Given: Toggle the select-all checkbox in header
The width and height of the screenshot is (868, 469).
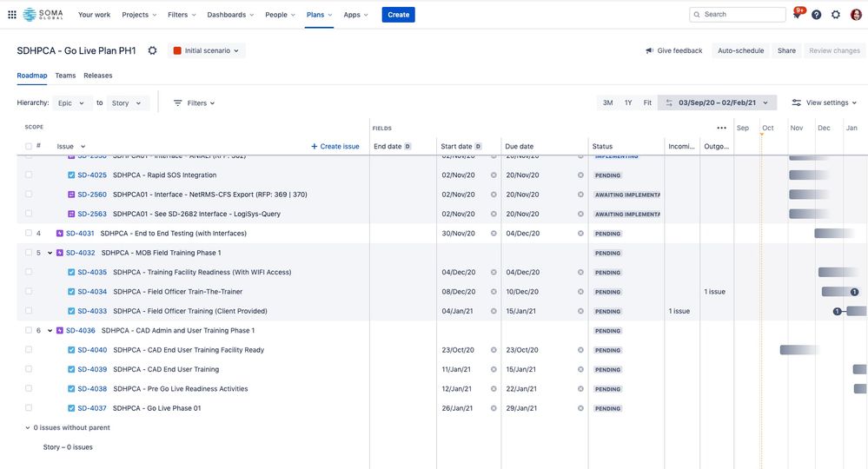Looking at the screenshot, I should pos(28,146).
